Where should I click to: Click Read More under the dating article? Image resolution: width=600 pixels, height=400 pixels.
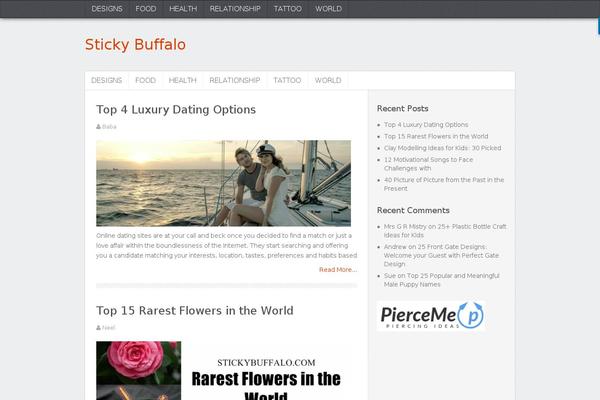click(x=338, y=269)
